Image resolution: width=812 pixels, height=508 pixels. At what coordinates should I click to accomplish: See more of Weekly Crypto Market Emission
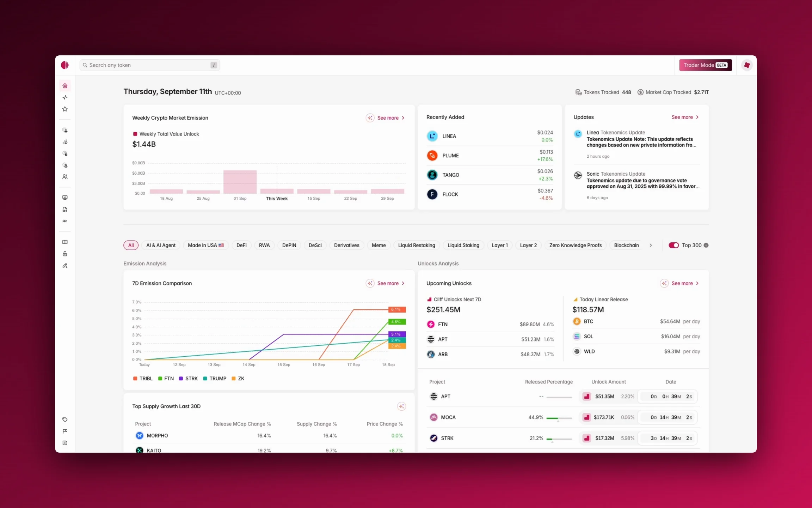391,118
